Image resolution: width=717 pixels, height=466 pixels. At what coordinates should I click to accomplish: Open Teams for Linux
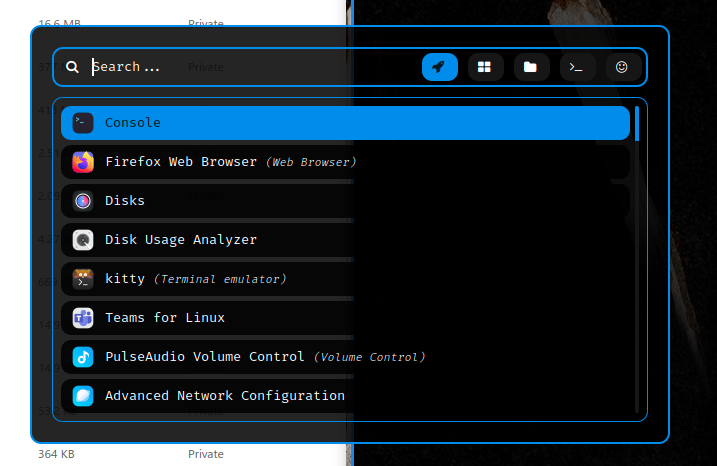pyautogui.click(x=345, y=318)
